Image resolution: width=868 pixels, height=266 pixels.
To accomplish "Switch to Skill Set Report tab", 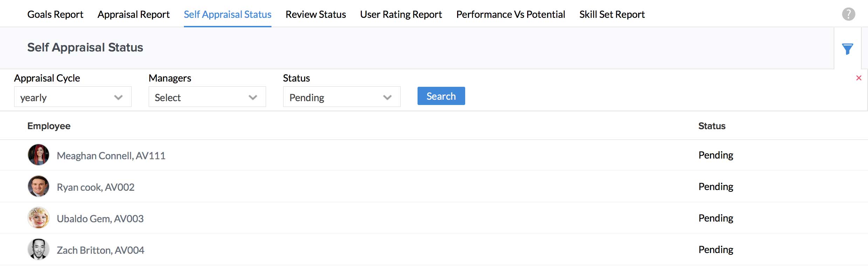I will (612, 14).
